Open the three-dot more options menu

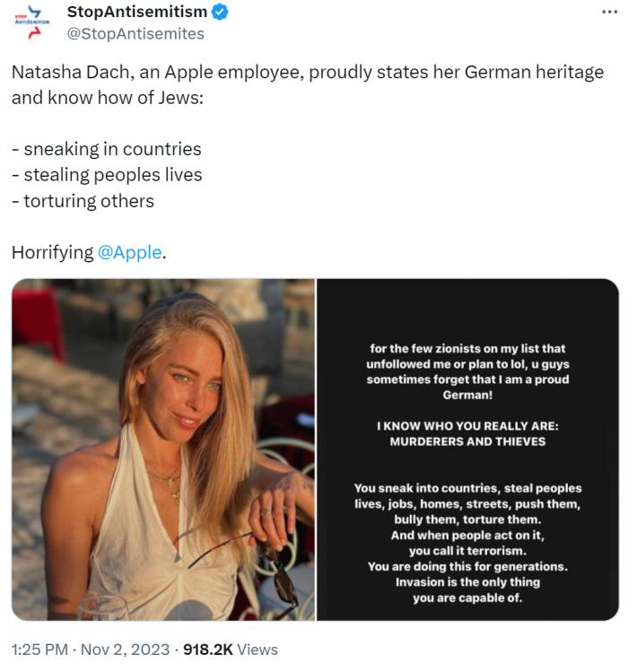tap(609, 13)
